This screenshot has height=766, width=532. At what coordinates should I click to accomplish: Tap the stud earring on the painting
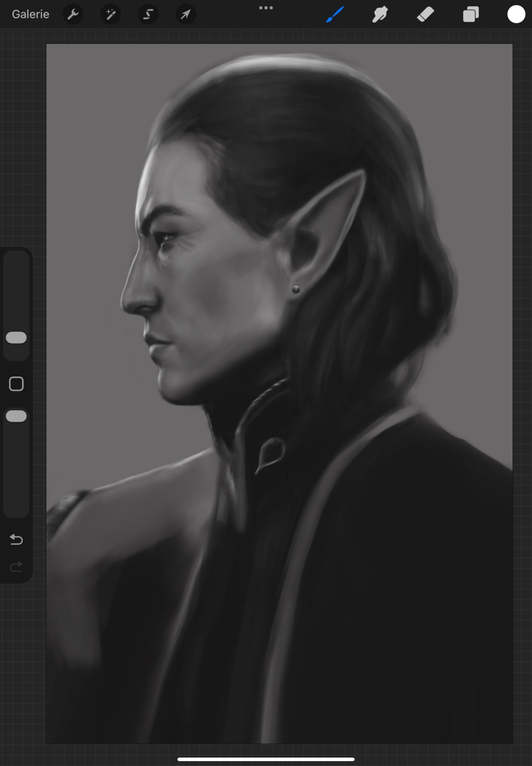(296, 289)
